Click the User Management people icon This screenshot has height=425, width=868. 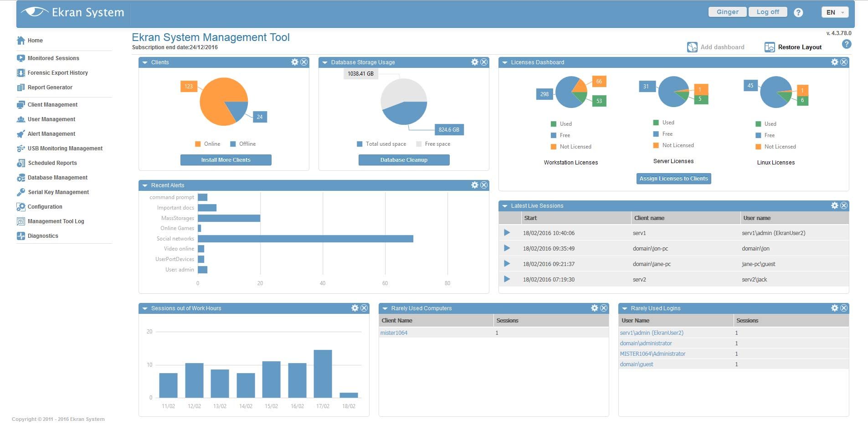(21, 119)
